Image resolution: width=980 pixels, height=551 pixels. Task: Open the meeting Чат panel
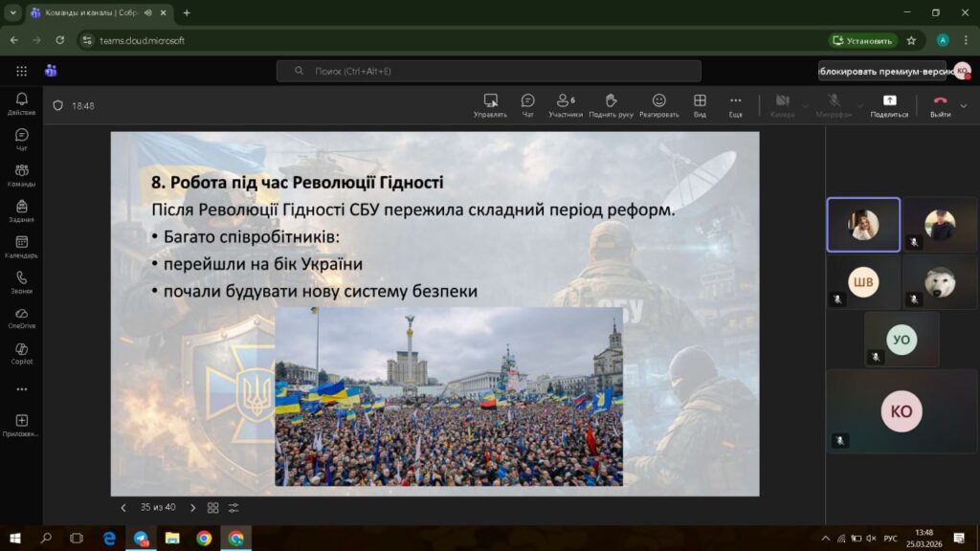pos(527,104)
